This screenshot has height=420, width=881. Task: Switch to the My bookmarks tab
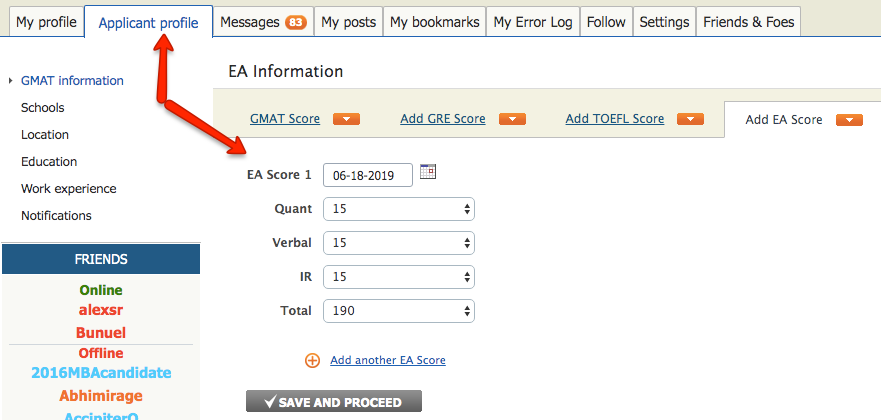tap(435, 22)
